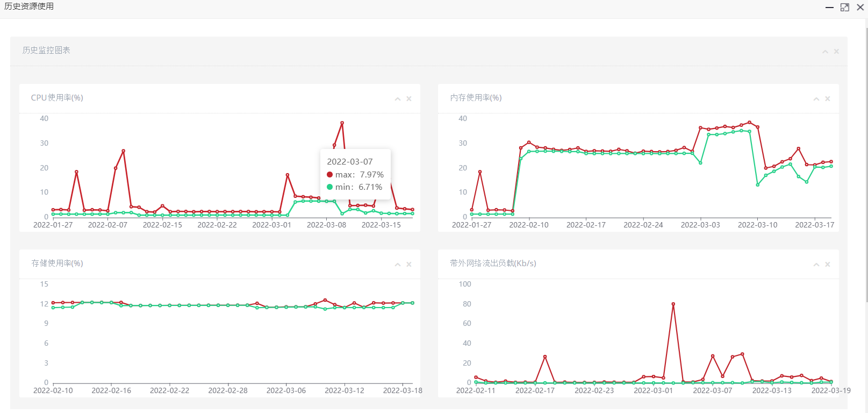Click the red max marker in tooltip

click(330, 175)
